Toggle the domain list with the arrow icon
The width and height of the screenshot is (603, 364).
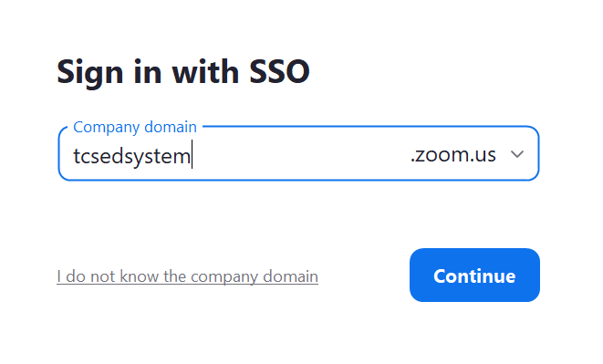click(517, 154)
